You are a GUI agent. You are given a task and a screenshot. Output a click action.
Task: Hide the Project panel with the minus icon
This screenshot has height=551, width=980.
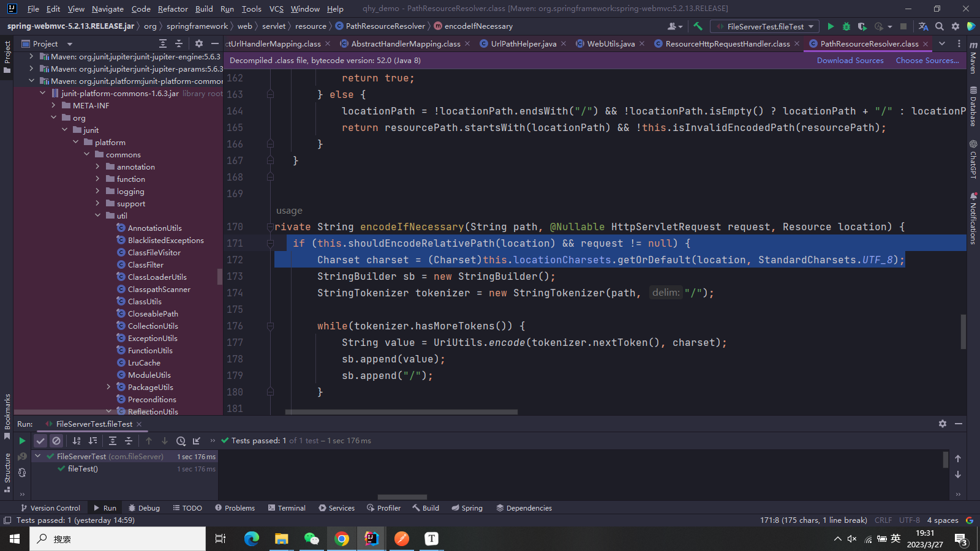214,43
